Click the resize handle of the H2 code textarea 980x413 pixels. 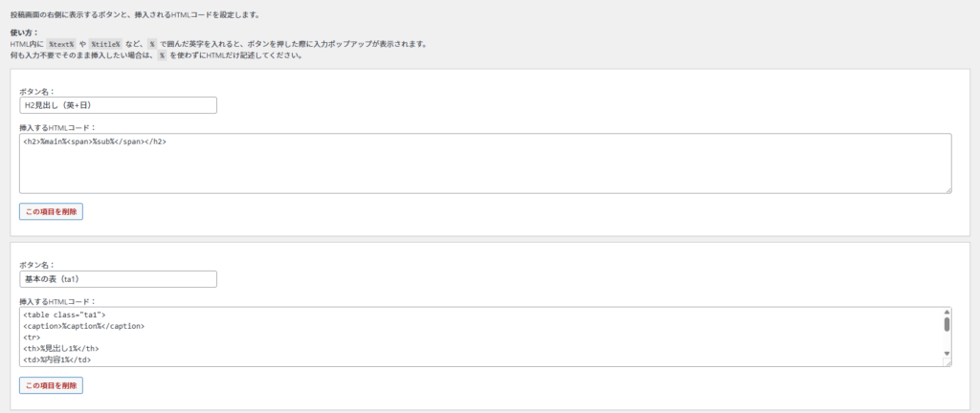947,189
